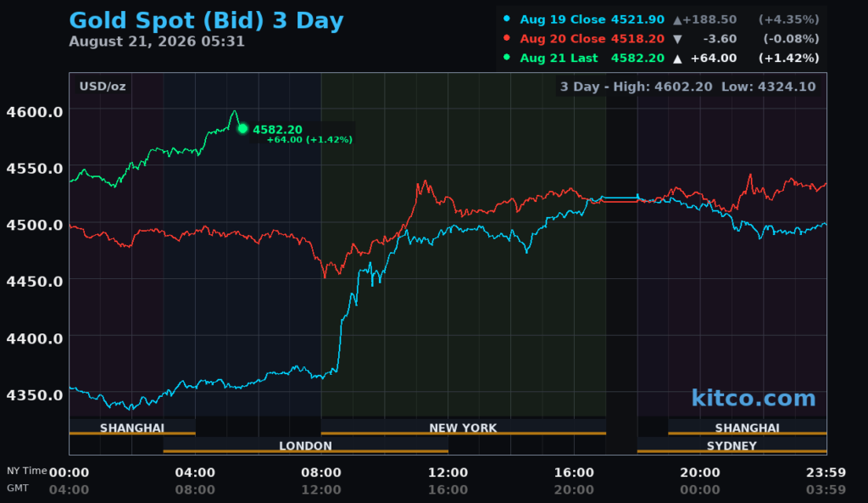This screenshot has height=503, width=868.
Task: Click the 4550.0 y-axis label
Action: (x=34, y=169)
